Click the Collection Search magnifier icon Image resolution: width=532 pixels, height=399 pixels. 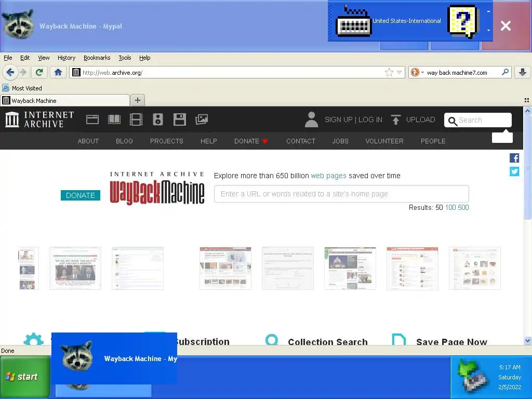click(272, 340)
